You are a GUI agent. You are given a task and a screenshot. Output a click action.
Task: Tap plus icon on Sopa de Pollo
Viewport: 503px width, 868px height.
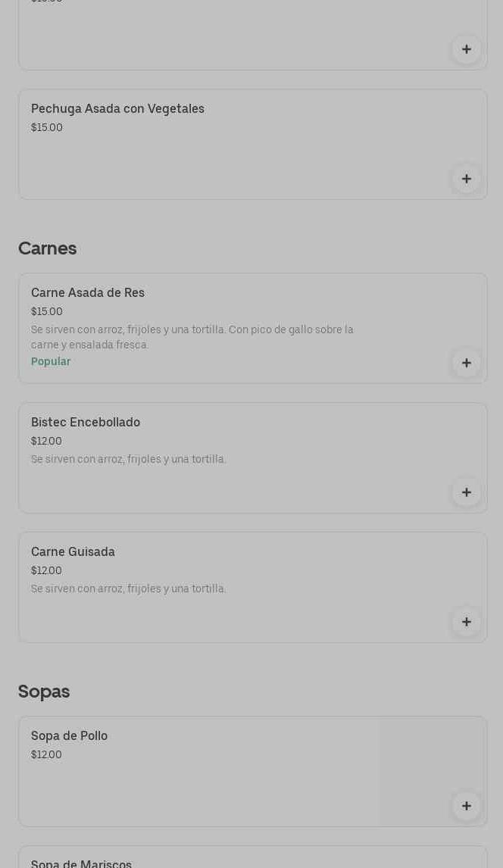tap(466, 806)
